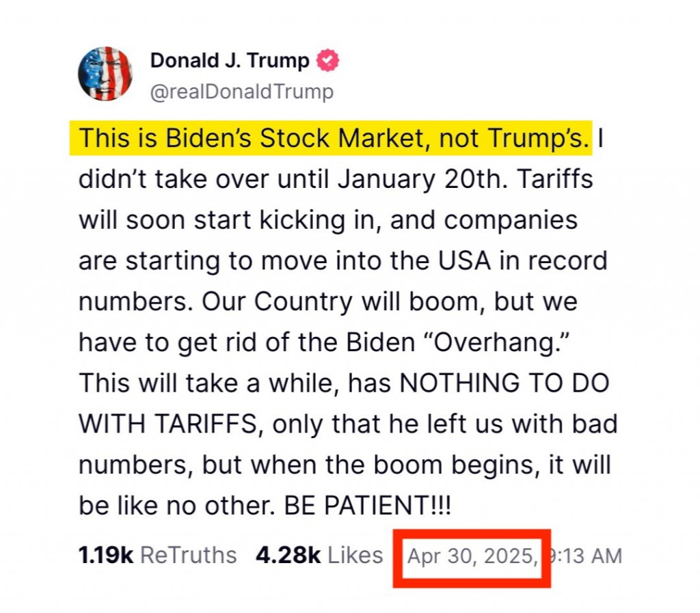Click the 9:13 AM timestamp

[585, 556]
